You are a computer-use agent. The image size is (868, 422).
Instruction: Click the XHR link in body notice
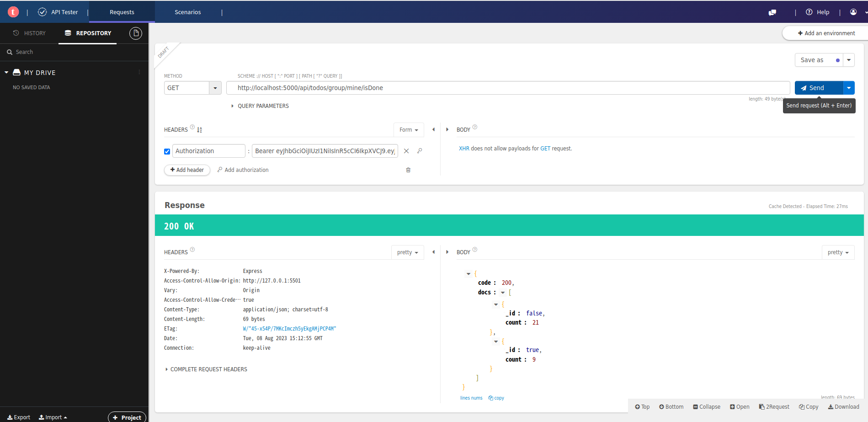[464, 149]
